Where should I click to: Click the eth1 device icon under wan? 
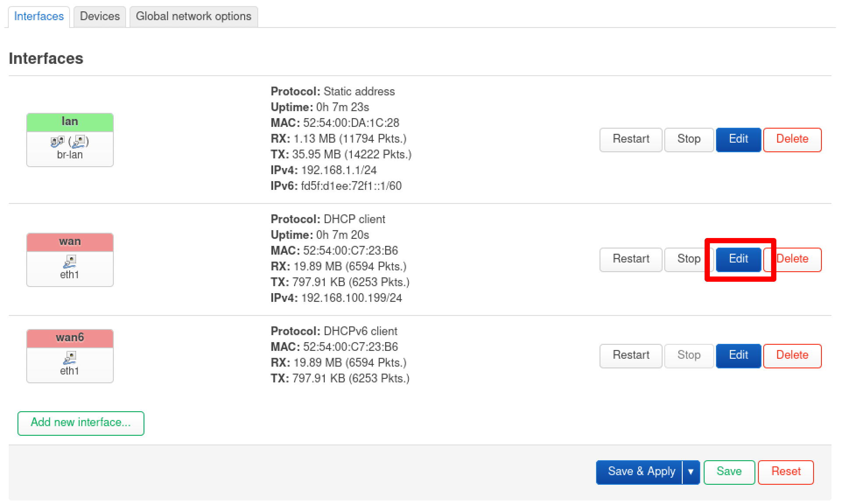[x=70, y=262]
